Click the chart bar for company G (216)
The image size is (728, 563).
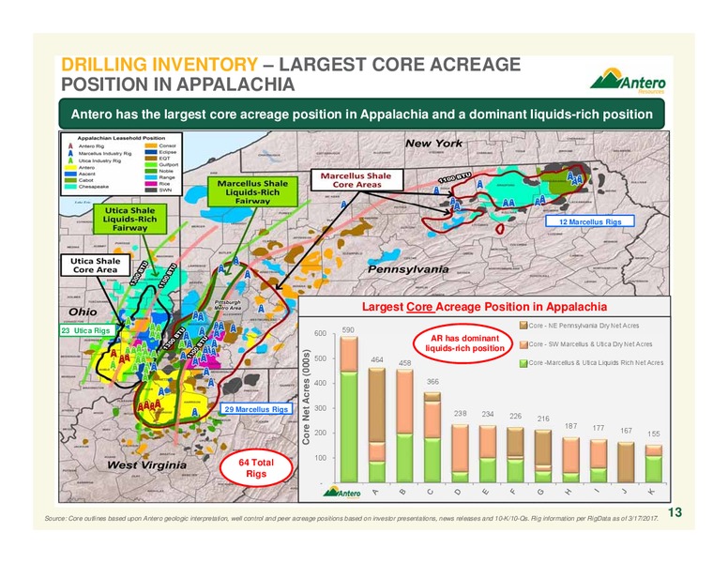[x=543, y=456]
